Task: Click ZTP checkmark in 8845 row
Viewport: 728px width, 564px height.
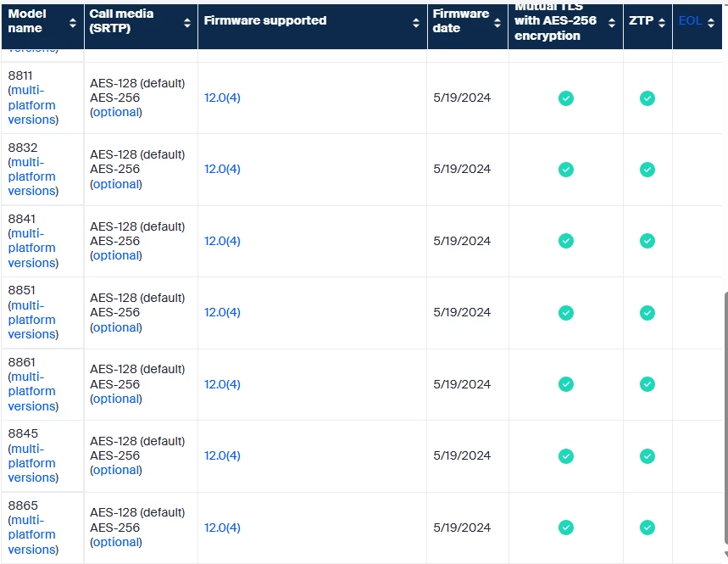Action: (647, 456)
